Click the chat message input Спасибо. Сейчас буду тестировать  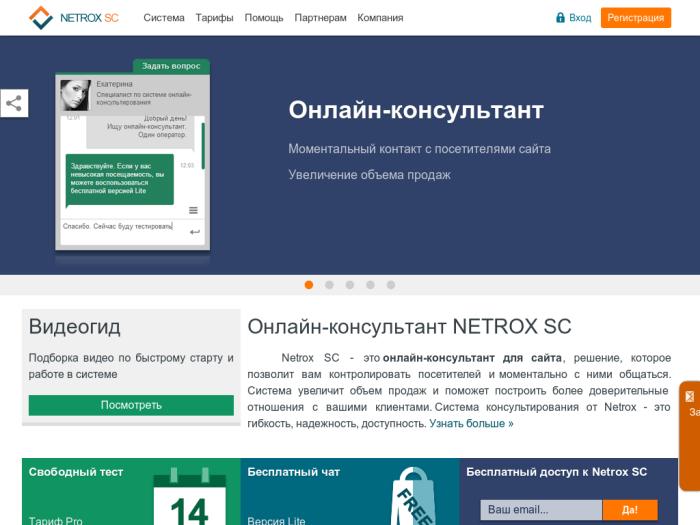(118, 227)
